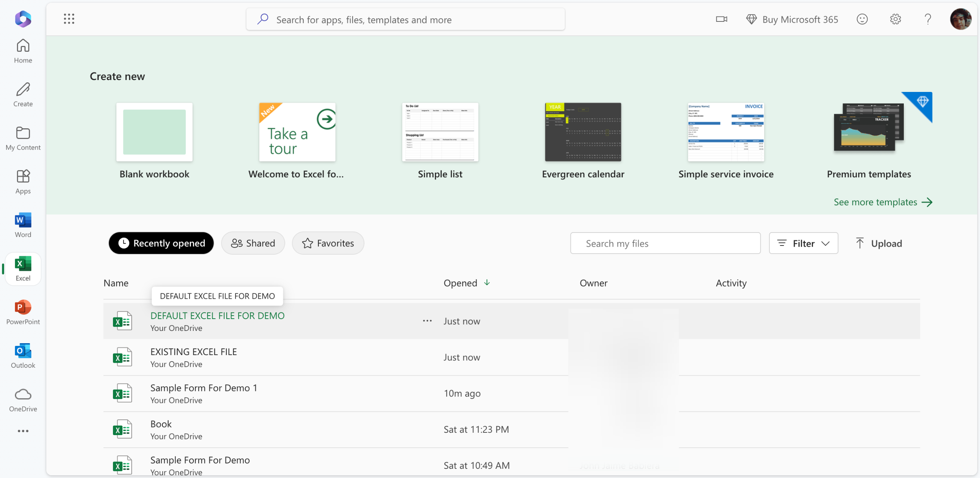This screenshot has height=478, width=980.
Task: Expand more apps ellipsis in sidebar
Action: (23, 431)
